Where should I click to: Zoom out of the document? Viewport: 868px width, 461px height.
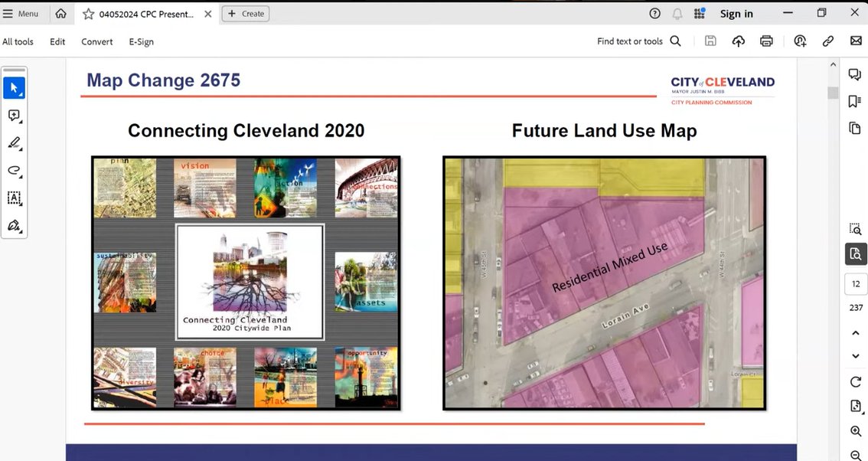pyautogui.click(x=856, y=454)
